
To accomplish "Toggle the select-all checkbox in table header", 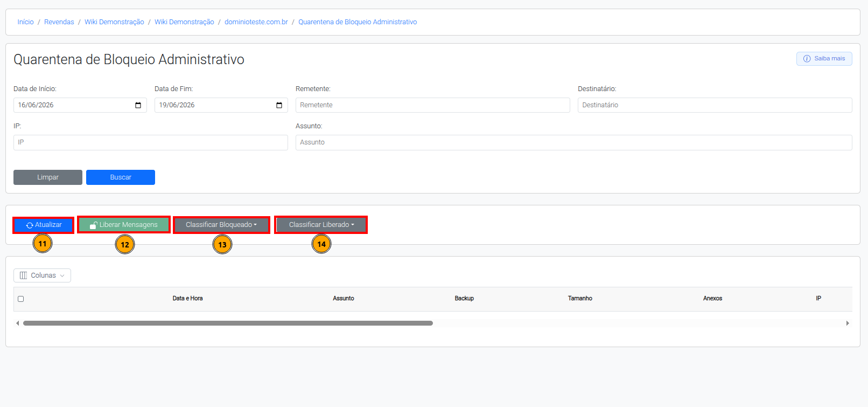I will pos(21,299).
